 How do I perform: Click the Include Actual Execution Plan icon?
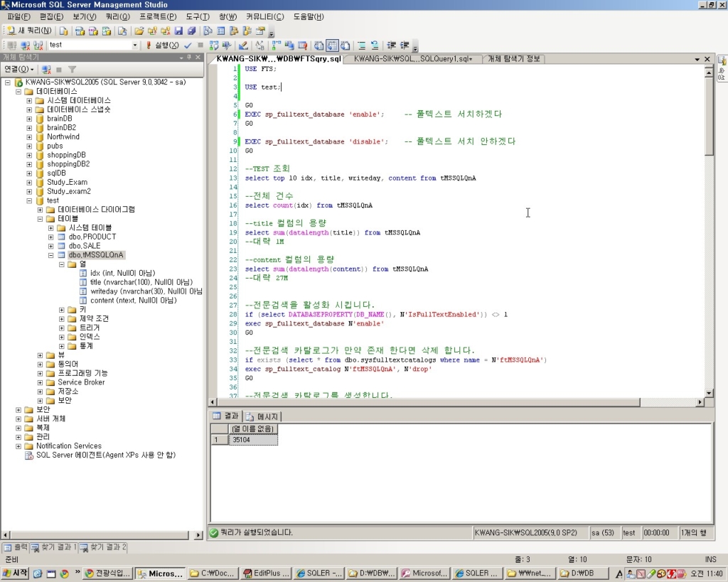(x=277, y=45)
